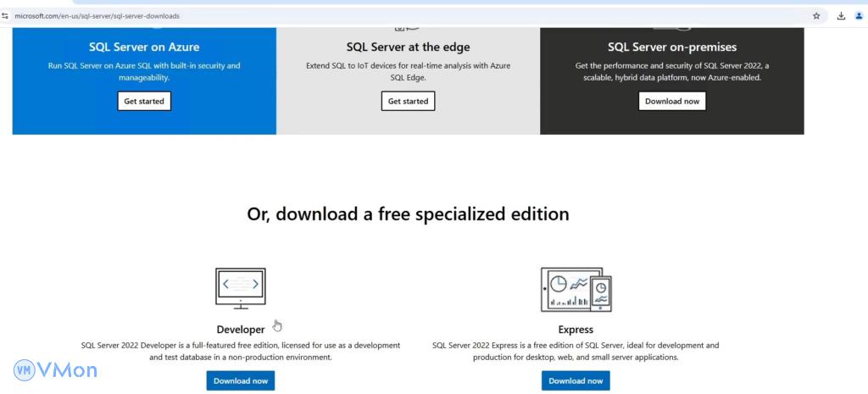Click the VMon logo watermark
868x394 pixels.
tap(55, 369)
